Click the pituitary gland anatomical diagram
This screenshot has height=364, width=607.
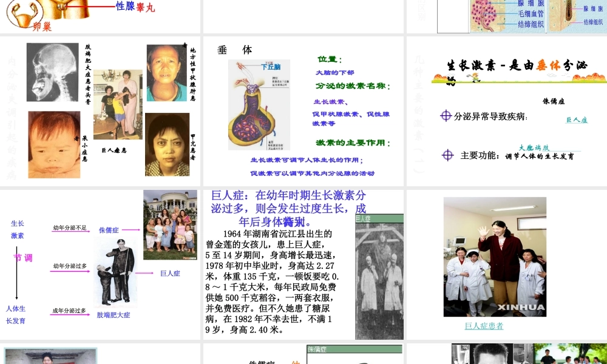click(259, 105)
